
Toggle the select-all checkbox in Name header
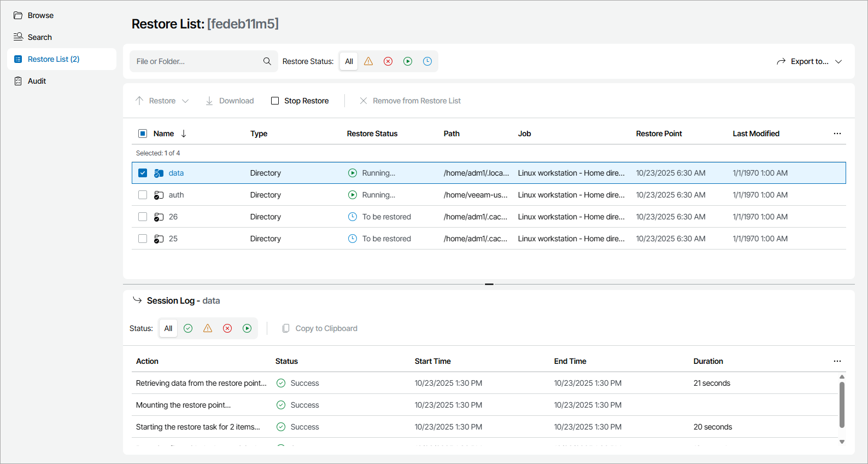click(x=143, y=134)
